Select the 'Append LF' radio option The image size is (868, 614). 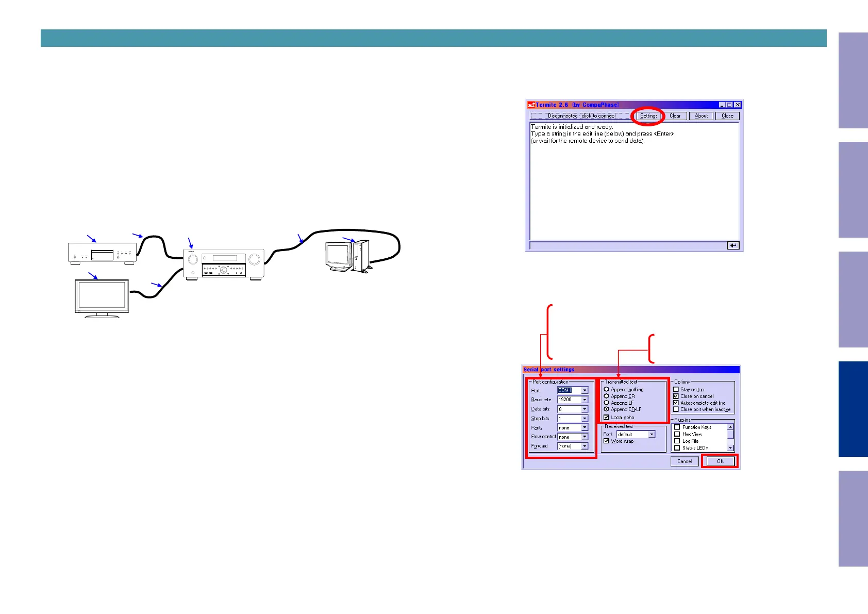coord(607,403)
